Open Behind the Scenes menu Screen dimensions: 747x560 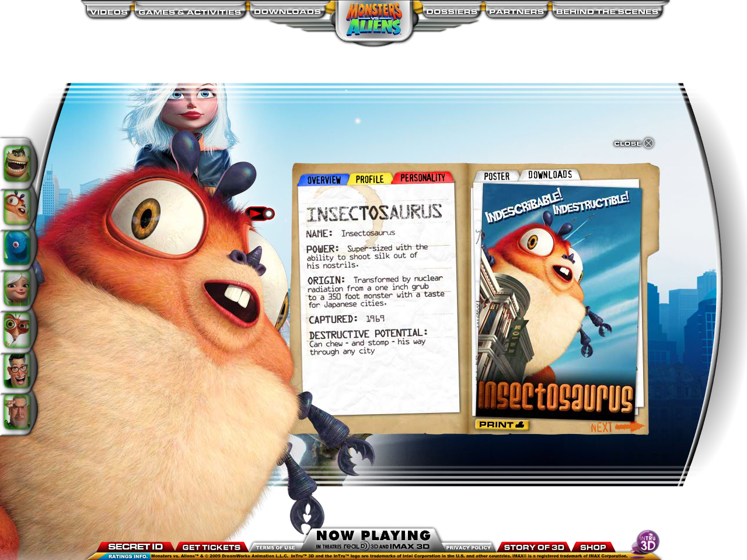point(607,12)
